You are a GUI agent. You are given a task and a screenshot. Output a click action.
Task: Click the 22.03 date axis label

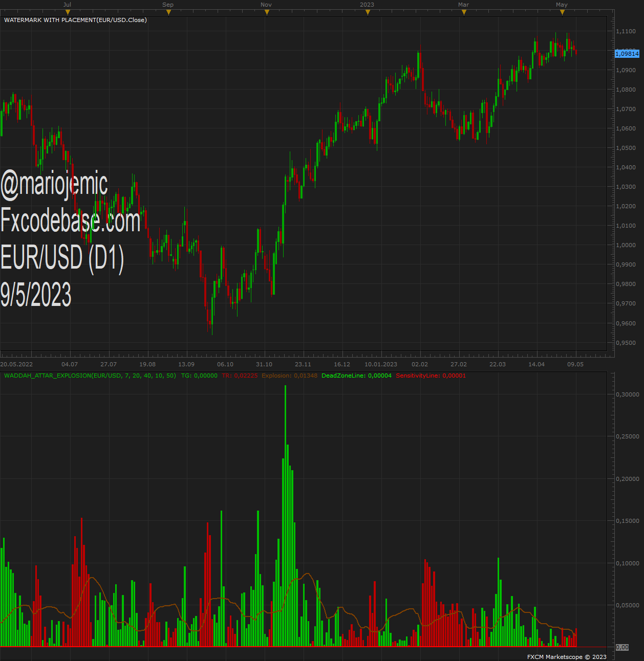coord(498,364)
